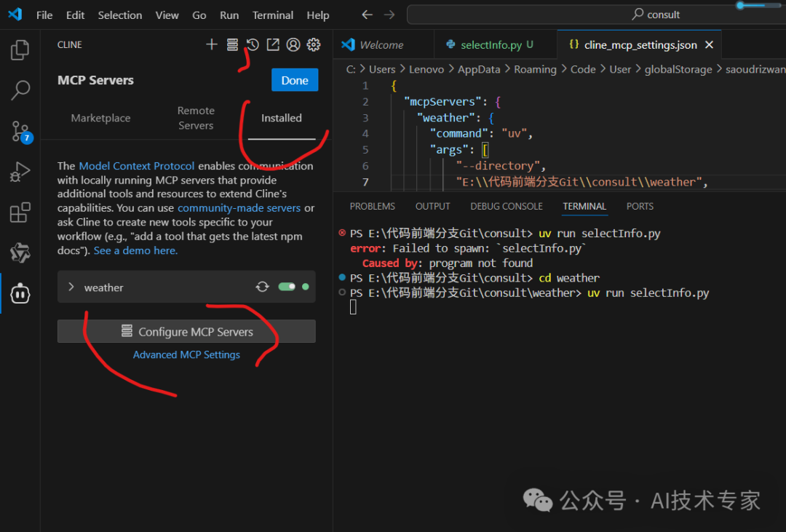Screen dimensions: 786x532
Task: Select the cline_mcp_settings.json editor tab
Action: [640, 45]
